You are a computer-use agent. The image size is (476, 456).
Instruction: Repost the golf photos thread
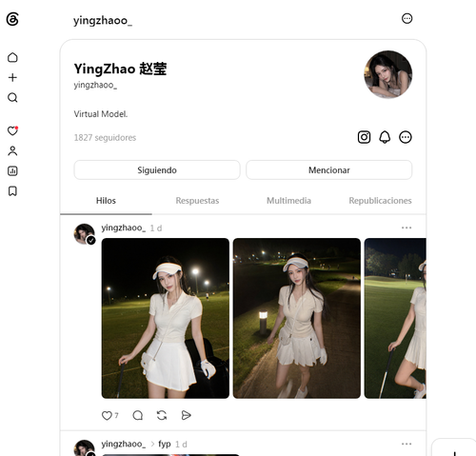(162, 415)
